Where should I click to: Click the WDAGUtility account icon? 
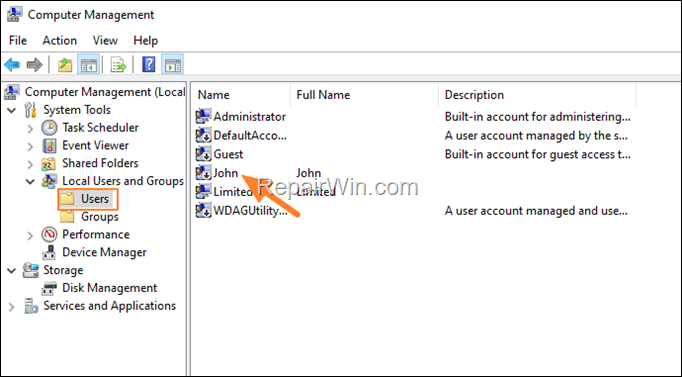(203, 210)
